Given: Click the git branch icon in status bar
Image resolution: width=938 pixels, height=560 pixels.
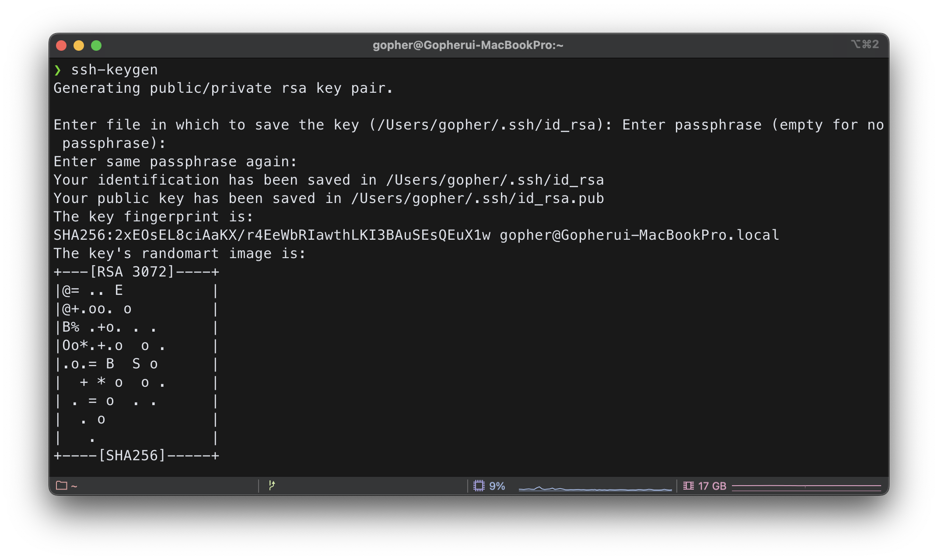Looking at the screenshot, I should (272, 485).
